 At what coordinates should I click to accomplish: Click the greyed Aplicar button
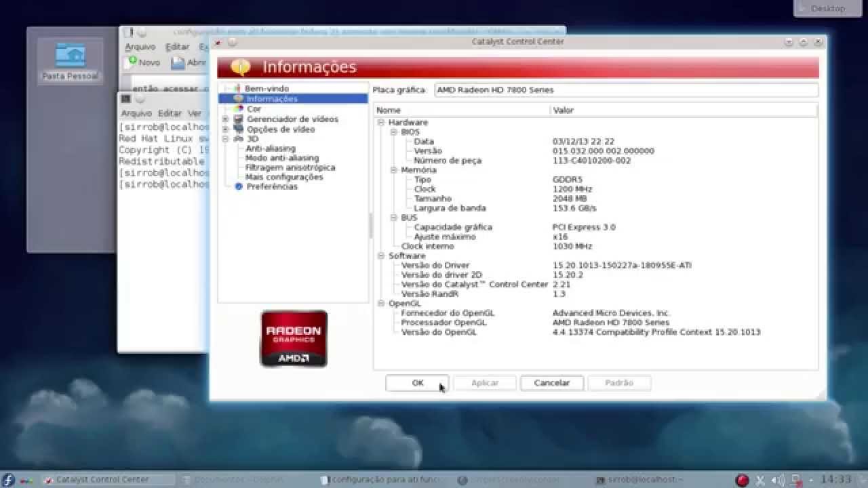(x=485, y=383)
